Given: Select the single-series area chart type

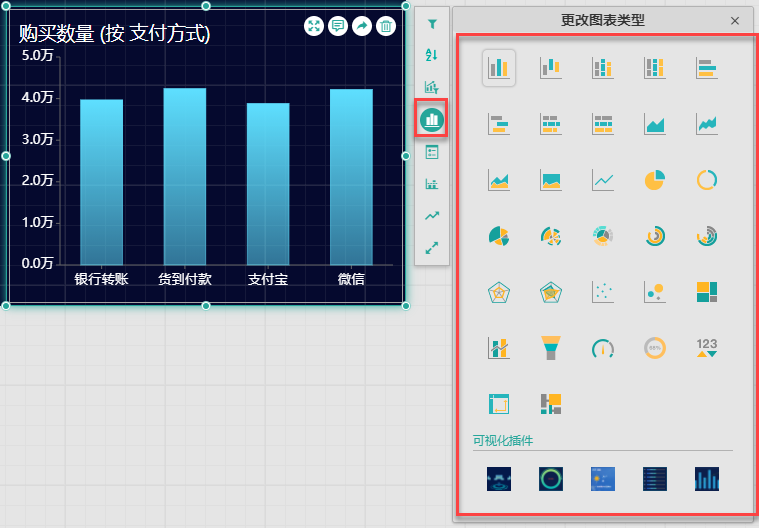Looking at the screenshot, I should pos(654,124).
